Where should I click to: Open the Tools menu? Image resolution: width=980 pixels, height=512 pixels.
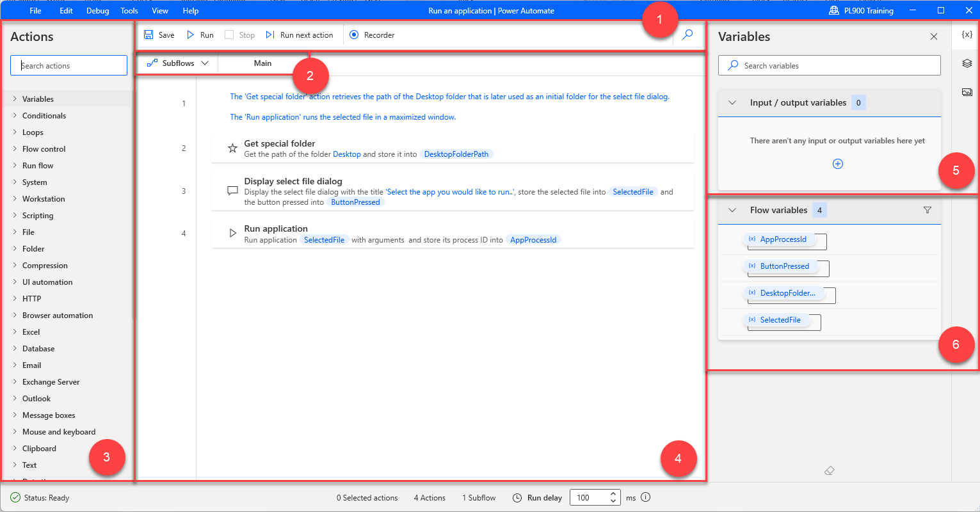coord(129,10)
